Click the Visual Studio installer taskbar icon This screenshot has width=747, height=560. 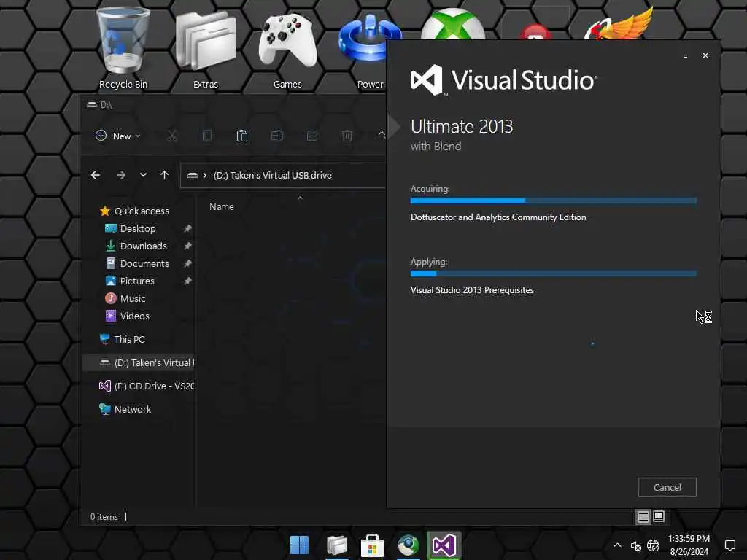(x=444, y=545)
